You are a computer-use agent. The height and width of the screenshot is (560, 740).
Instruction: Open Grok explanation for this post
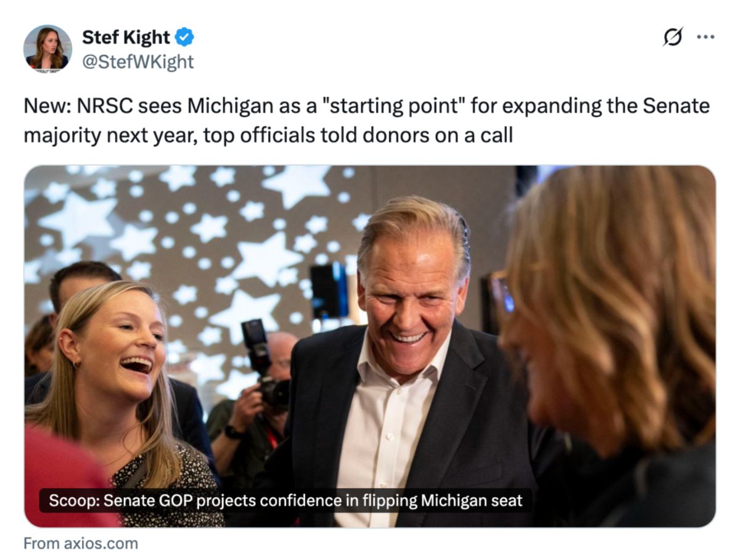[x=672, y=37]
